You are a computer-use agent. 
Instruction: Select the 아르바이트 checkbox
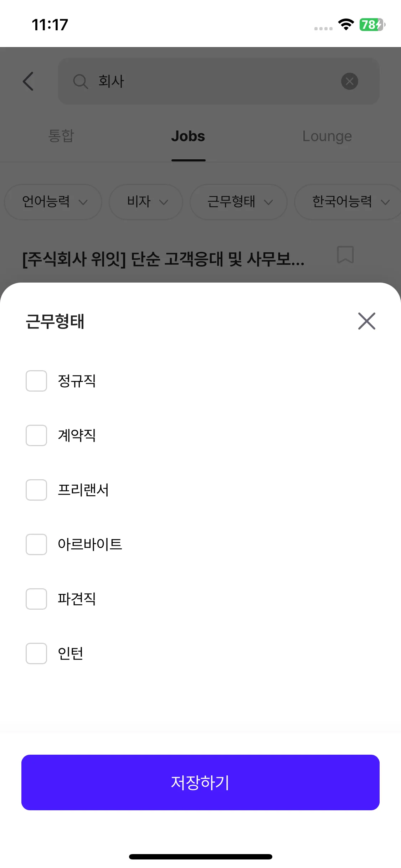[x=36, y=544]
